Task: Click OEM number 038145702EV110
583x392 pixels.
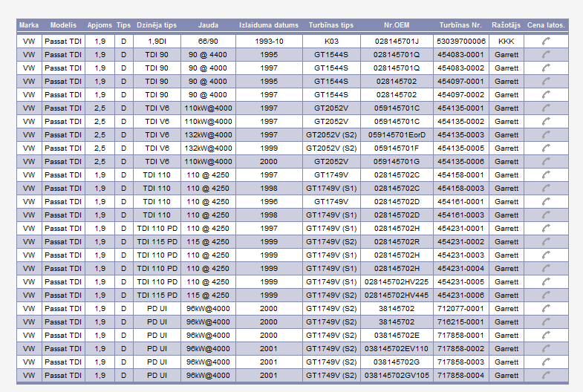Action: [x=397, y=349]
